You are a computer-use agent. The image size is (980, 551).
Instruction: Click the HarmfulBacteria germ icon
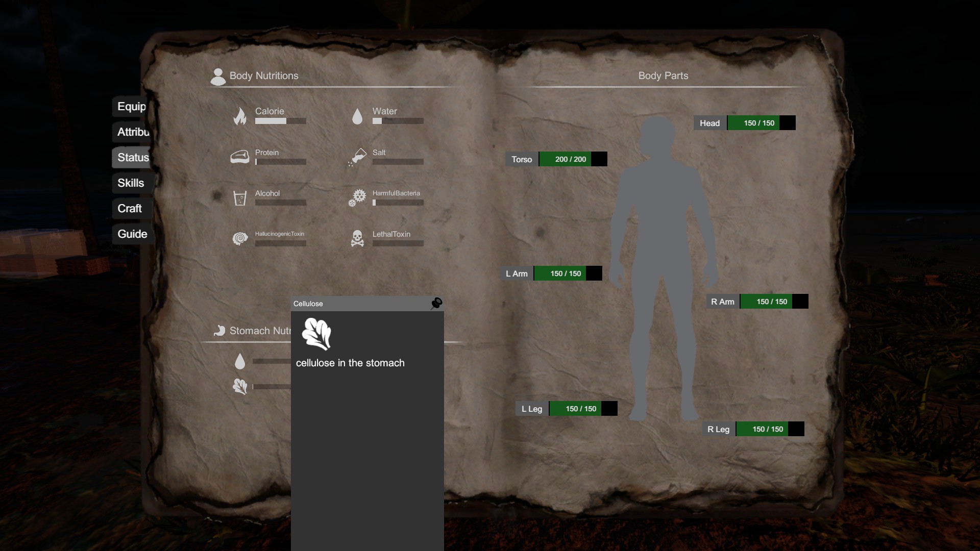coord(357,197)
